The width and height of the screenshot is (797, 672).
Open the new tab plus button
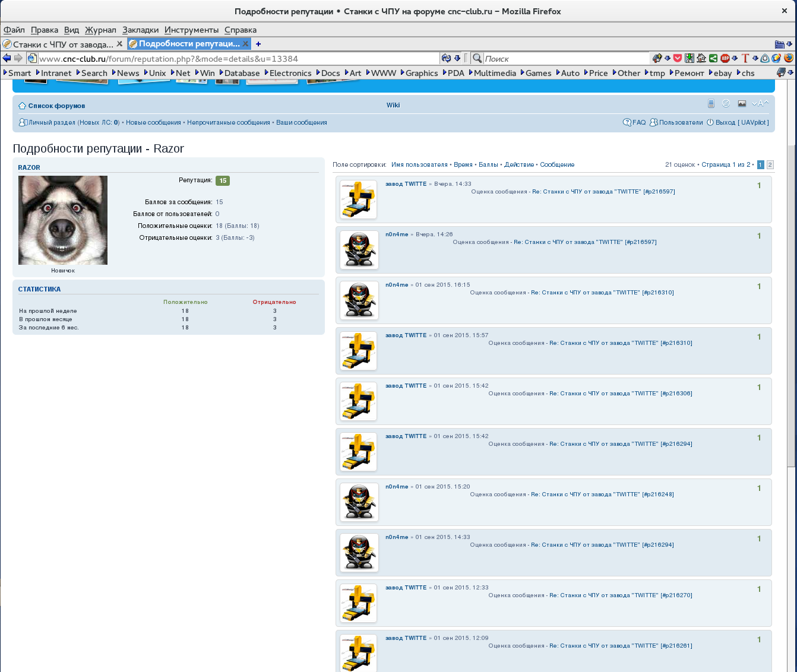(x=258, y=43)
